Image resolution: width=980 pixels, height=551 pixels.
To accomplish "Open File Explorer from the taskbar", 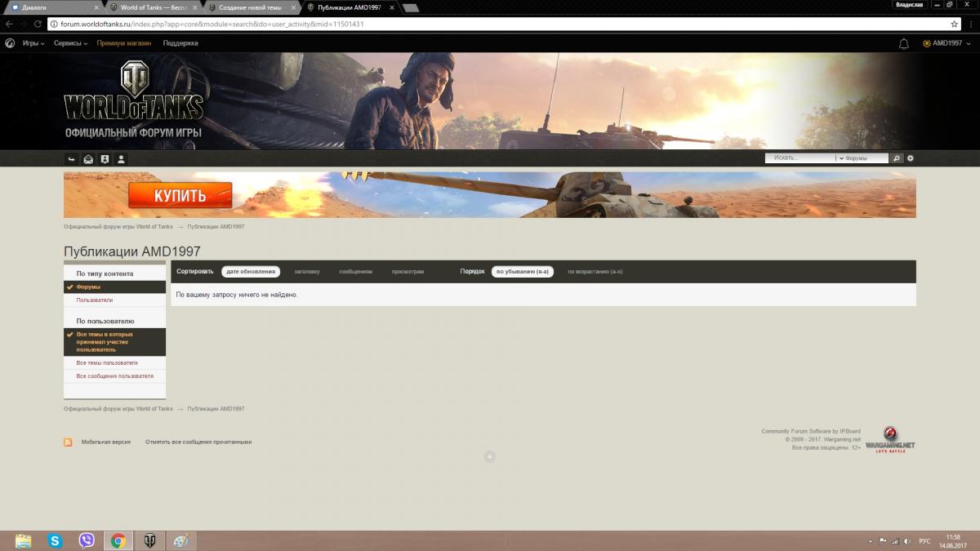I will click(x=23, y=540).
